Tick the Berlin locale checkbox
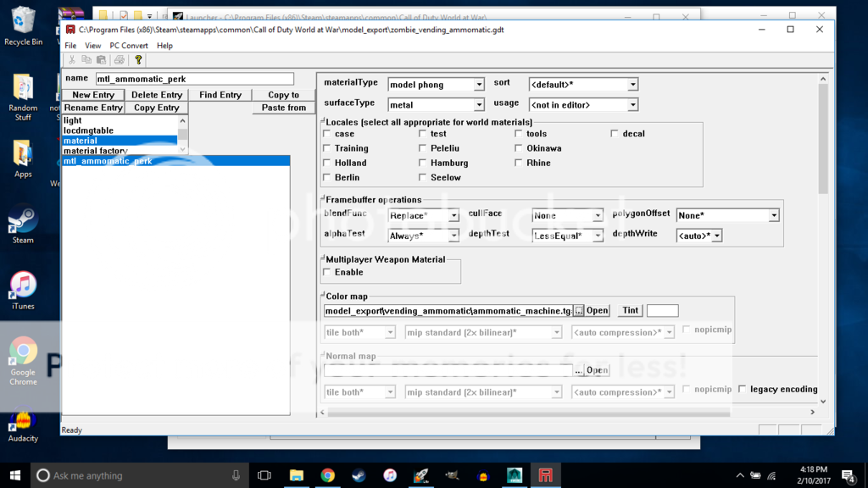Viewport: 868px width, 488px height. [327, 178]
